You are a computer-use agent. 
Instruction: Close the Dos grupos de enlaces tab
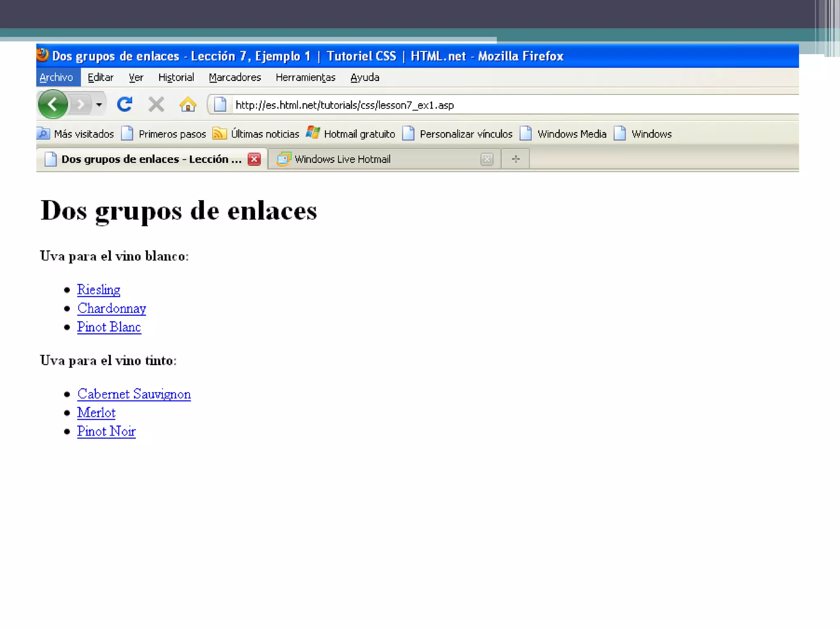[254, 159]
